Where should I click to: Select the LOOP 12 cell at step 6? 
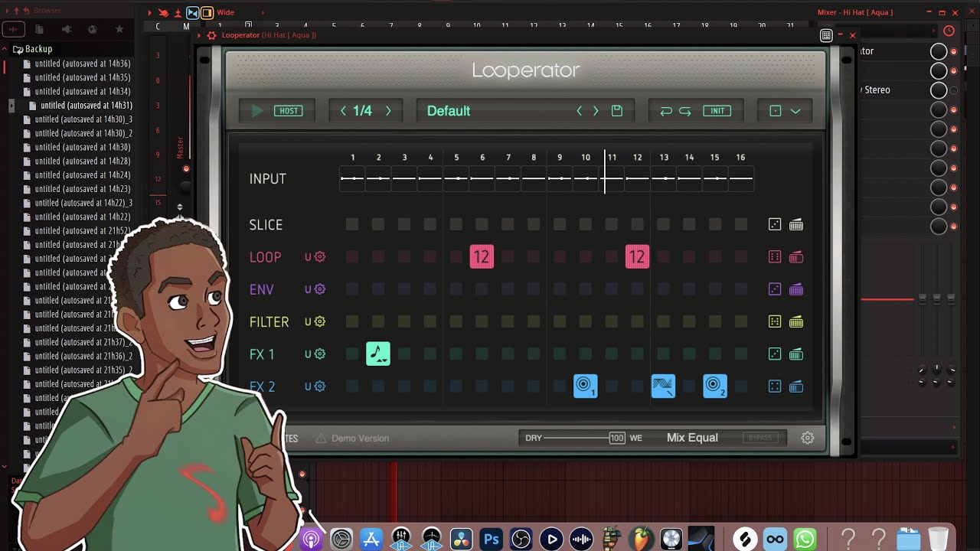click(482, 257)
